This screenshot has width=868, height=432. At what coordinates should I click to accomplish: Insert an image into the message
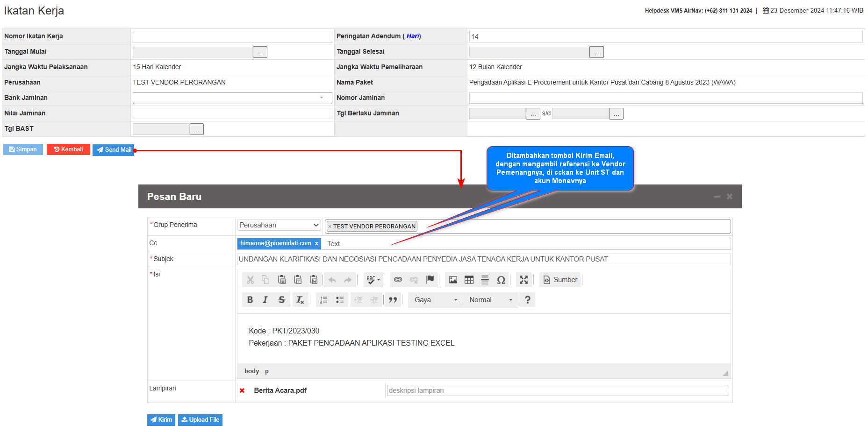(453, 280)
